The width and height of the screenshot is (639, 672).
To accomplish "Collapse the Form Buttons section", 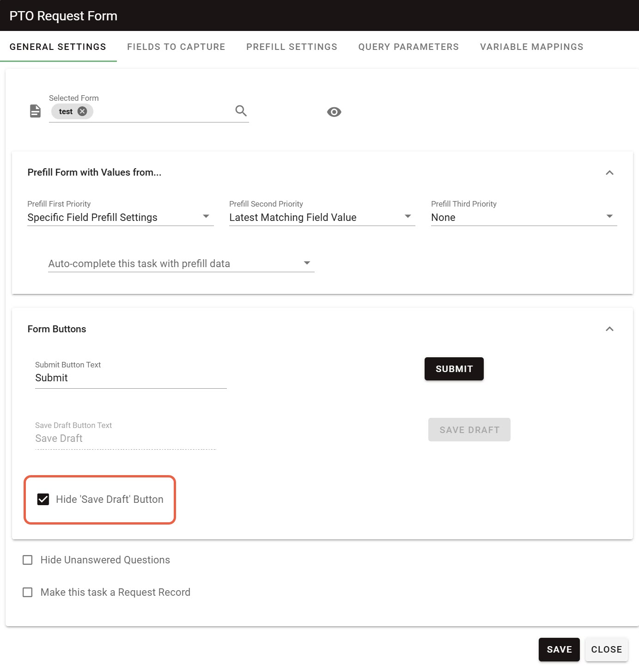I will (609, 329).
